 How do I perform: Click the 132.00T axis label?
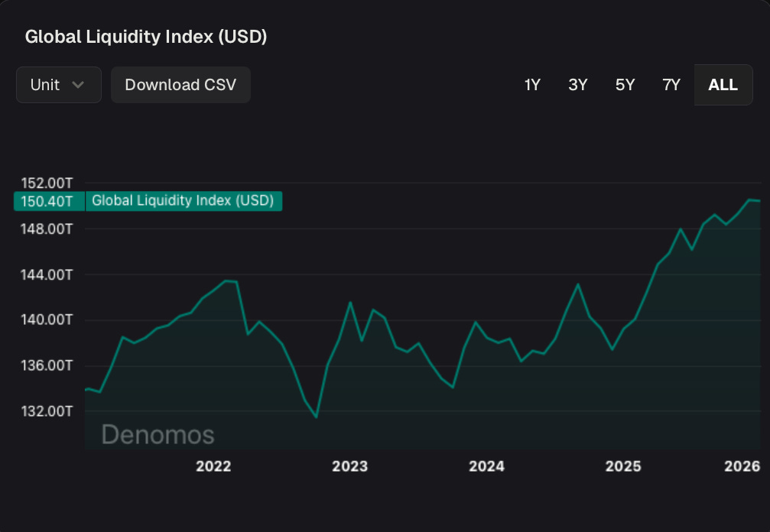click(47, 411)
